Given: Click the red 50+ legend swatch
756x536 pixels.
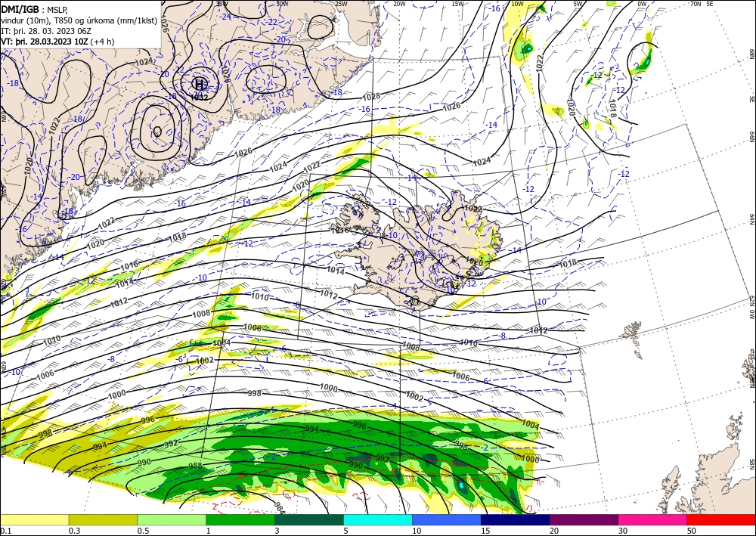Looking at the screenshot, I should coord(721,519).
